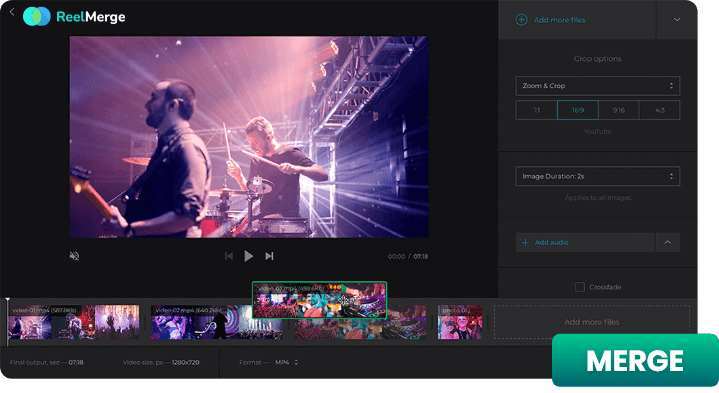Viewport: 719px width, 393px height.
Task: Skip to next clip
Action: pyautogui.click(x=269, y=256)
